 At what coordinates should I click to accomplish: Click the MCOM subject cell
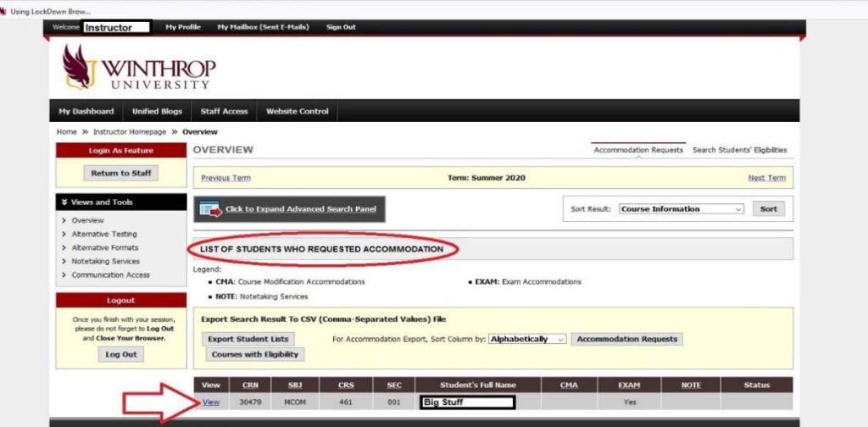295,402
